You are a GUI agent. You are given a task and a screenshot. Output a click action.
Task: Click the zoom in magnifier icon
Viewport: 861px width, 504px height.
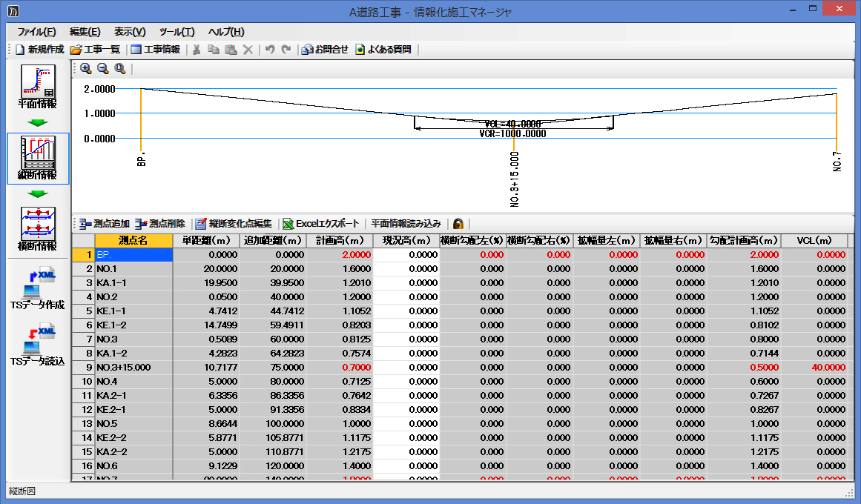86,69
